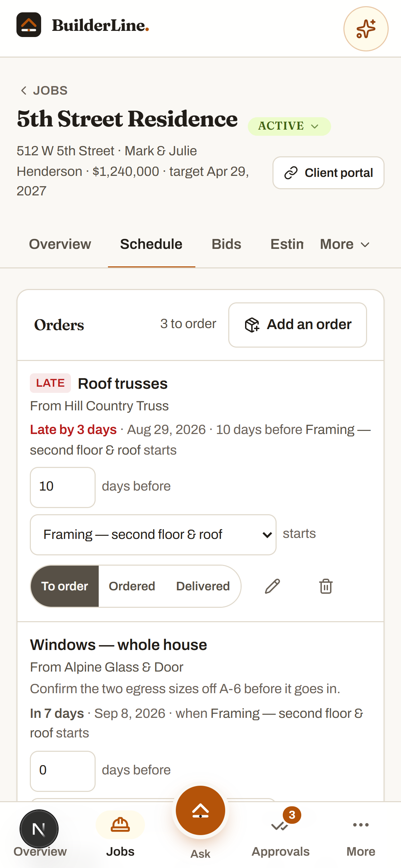Open the Framing — second floor & roof dropdown
401x868 pixels.
tap(153, 534)
